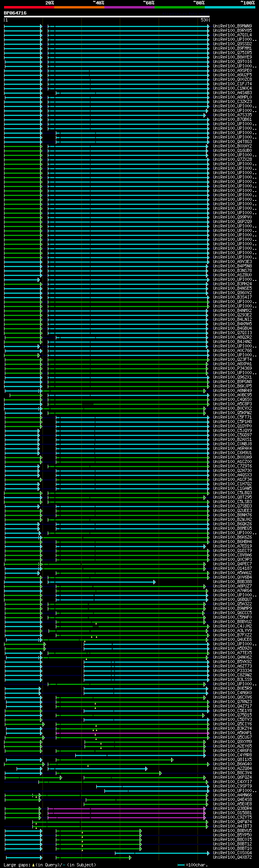This screenshot has width=259, height=868.
Task: Click the query name BP064716
Action: click(x=15, y=13)
